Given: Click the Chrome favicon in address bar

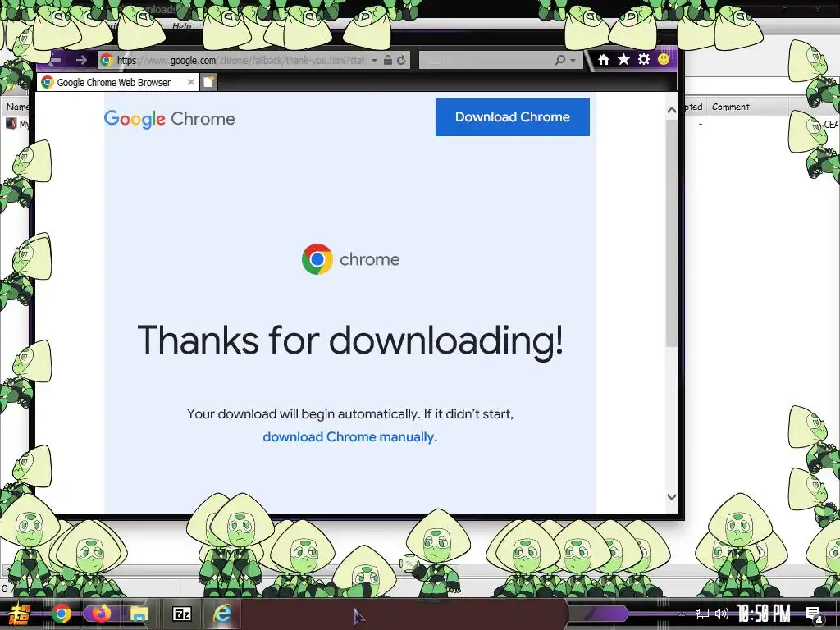Looking at the screenshot, I should pyautogui.click(x=107, y=60).
